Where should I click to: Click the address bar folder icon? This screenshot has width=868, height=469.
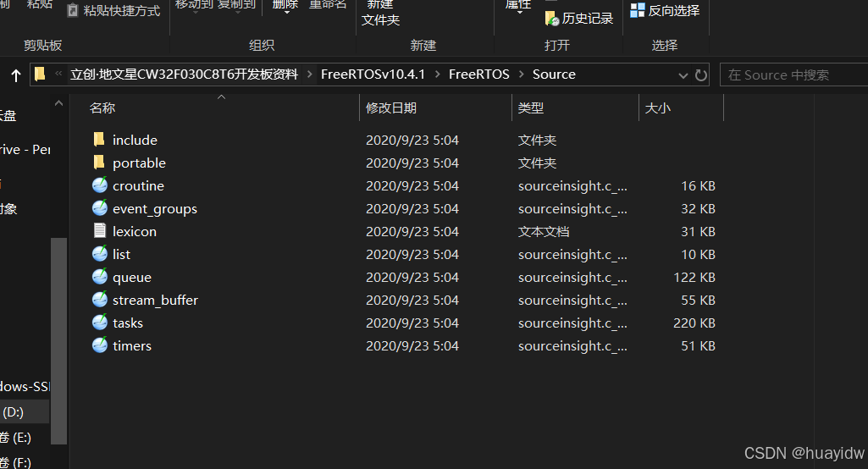tap(40, 74)
